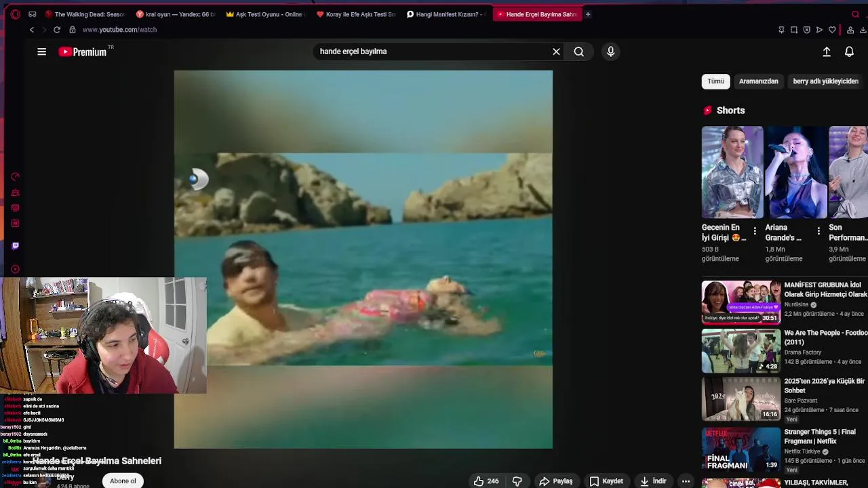Open the boxed M sidebar icon
868x488 pixels.
pyautogui.click(x=15, y=224)
